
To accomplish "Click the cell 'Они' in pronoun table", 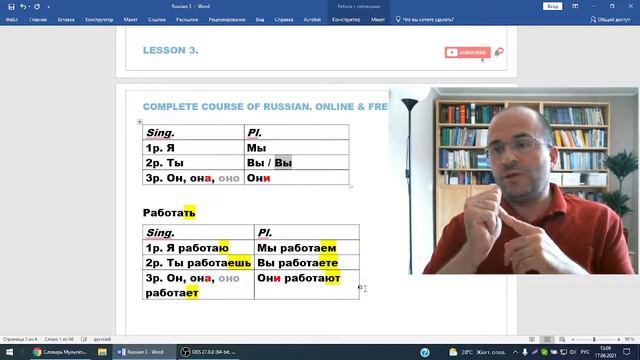I will pyautogui.click(x=296, y=178).
